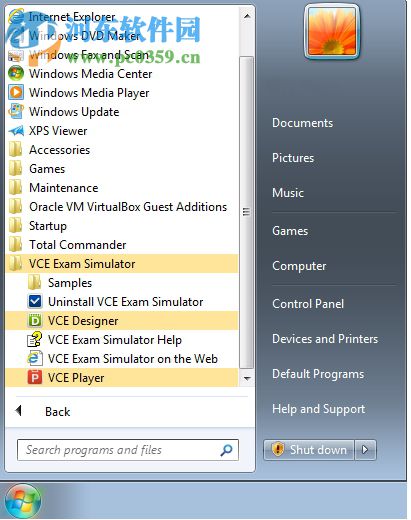Click the green VCE Designer icon
Image resolution: width=411 pixels, height=520 pixels.
(35, 320)
